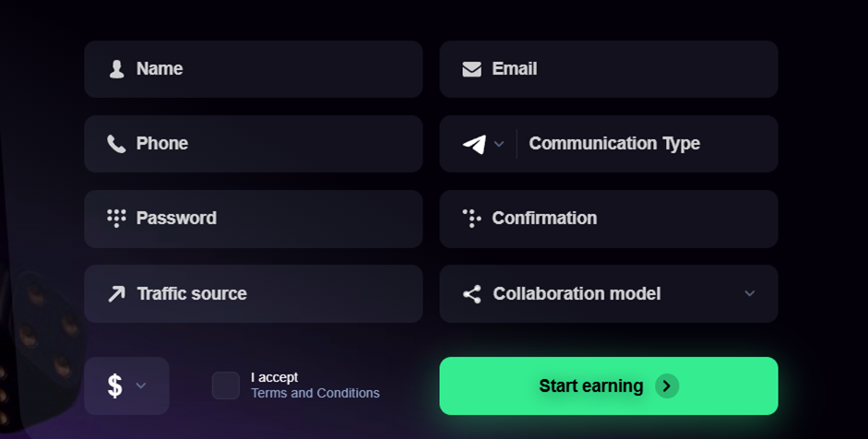This screenshot has height=439, width=868.
Task: Click arrow circle icon on Start earning
Action: 667,386
